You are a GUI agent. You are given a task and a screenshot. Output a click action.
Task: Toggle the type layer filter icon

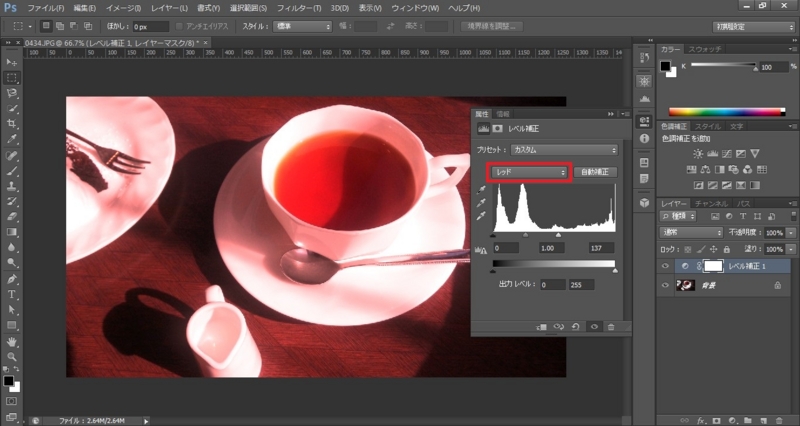tap(743, 216)
